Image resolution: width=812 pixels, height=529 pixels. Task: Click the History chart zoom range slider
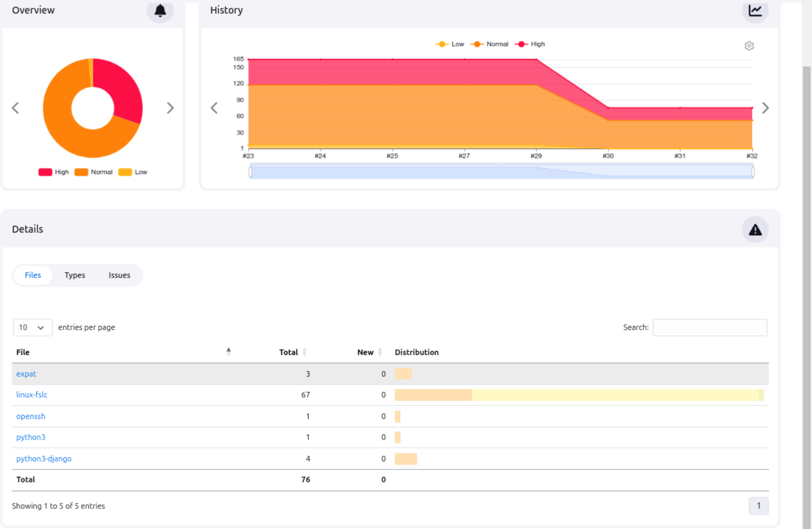click(x=502, y=172)
